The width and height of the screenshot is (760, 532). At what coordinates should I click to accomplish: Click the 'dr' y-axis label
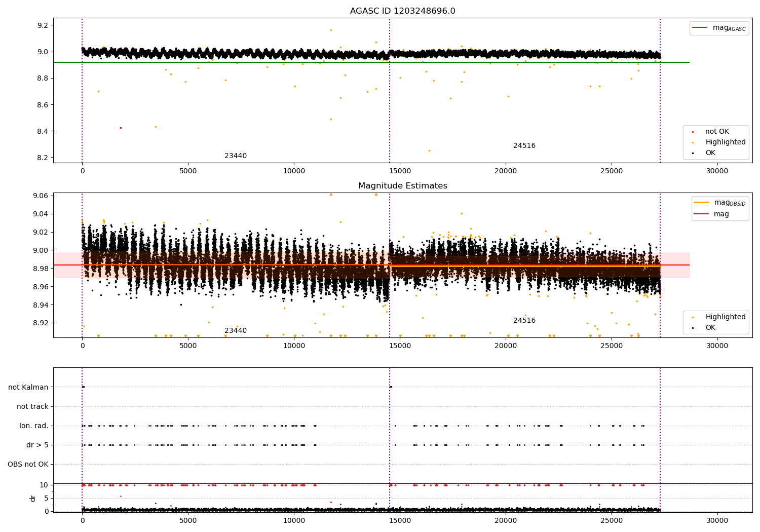(x=33, y=498)
